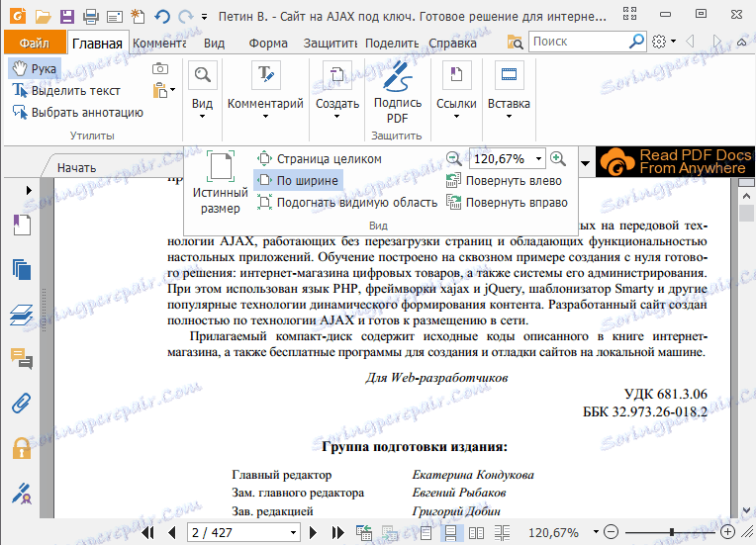Open the Layers panel in the sidebar
This screenshot has width=756, height=545.
(x=22, y=315)
